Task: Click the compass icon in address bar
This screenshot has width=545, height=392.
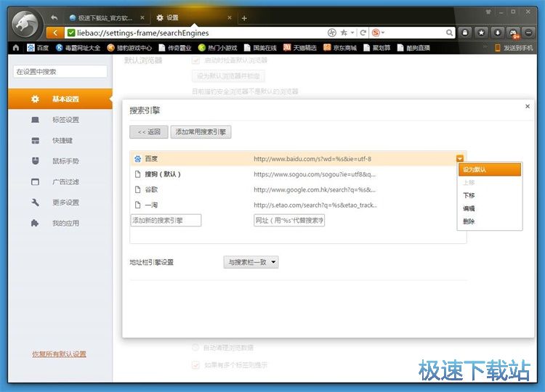Action: (x=332, y=33)
